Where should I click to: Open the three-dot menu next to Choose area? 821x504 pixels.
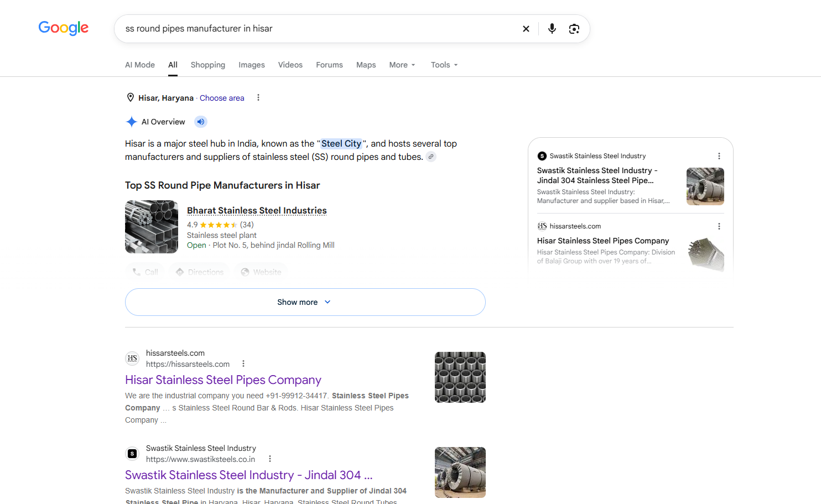pos(258,97)
